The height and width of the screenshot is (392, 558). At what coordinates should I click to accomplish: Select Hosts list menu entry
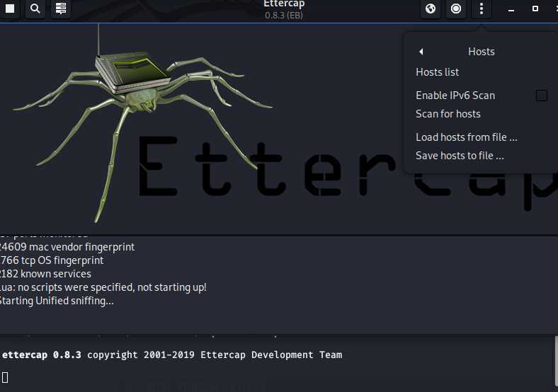pyautogui.click(x=437, y=72)
